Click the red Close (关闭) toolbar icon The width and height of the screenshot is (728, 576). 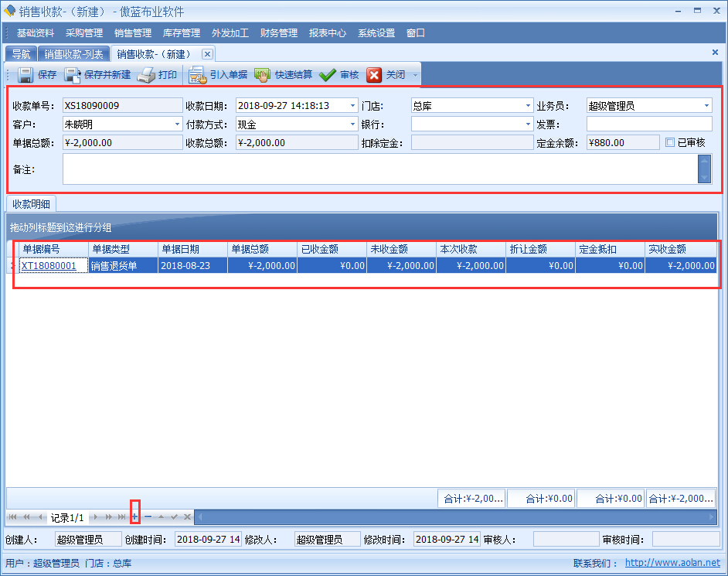point(374,75)
